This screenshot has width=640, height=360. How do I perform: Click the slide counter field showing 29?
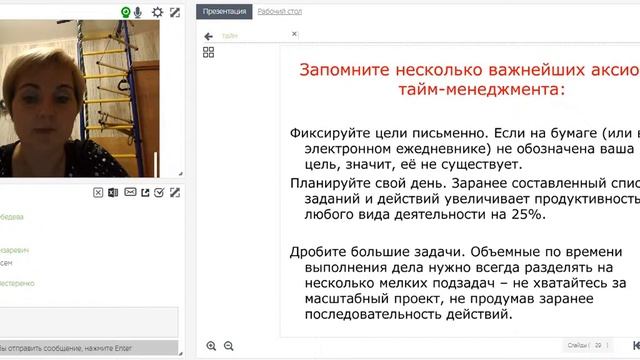pos(598,345)
